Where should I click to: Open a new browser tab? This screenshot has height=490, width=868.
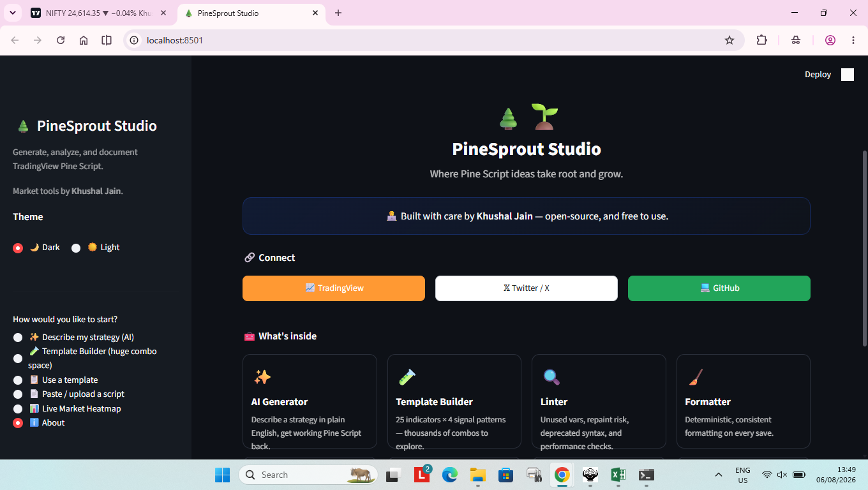coord(338,13)
